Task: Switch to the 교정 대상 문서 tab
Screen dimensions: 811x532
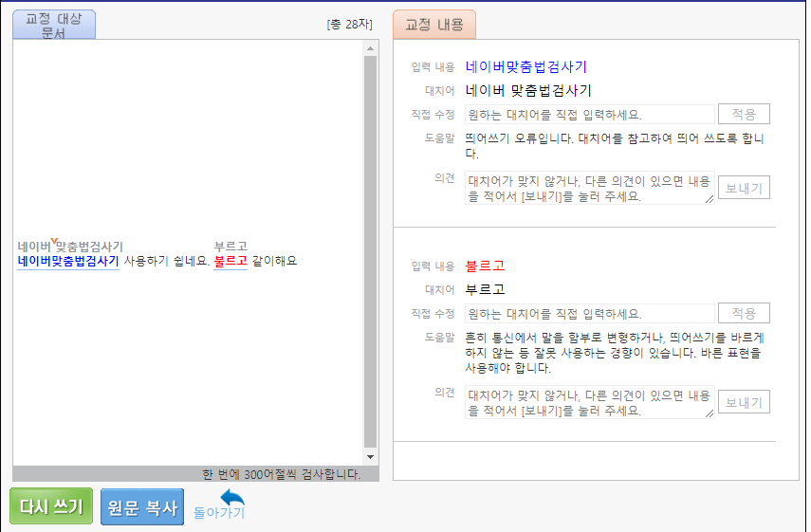Action: 54,25
